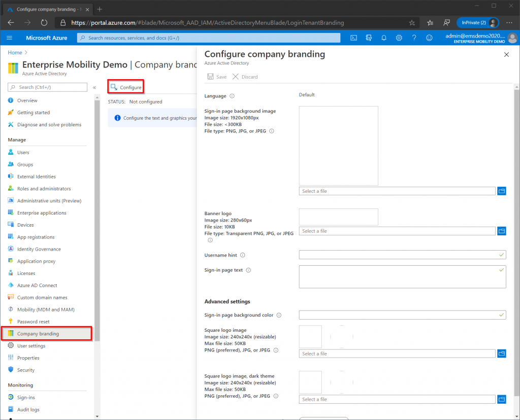Open Enterprise applications

(x=42, y=213)
